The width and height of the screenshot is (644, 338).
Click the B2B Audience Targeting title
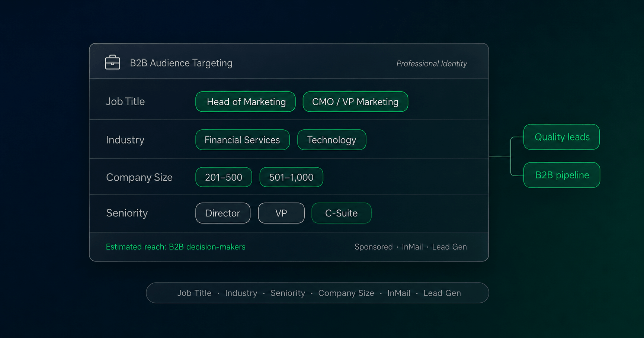[x=181, y=63]
